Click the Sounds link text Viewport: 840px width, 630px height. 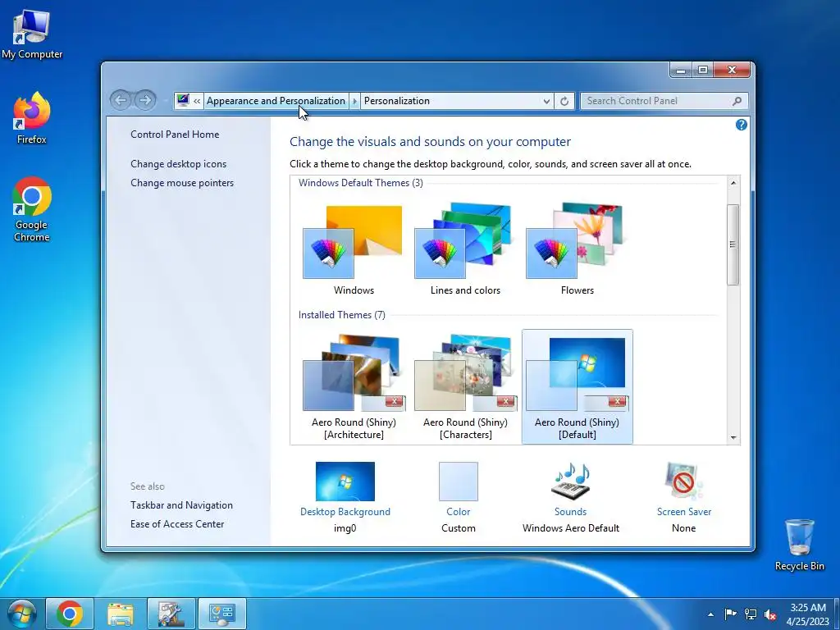[x=571, y=512]
